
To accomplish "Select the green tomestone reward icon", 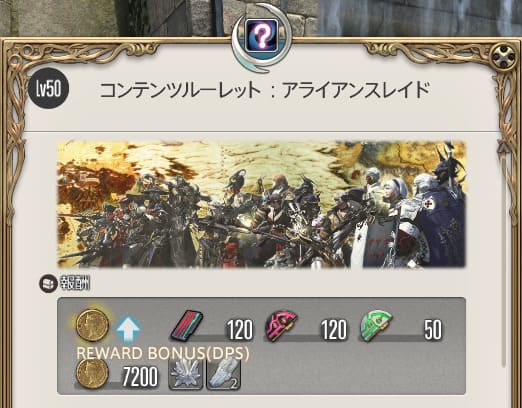I will click(376, 326).
